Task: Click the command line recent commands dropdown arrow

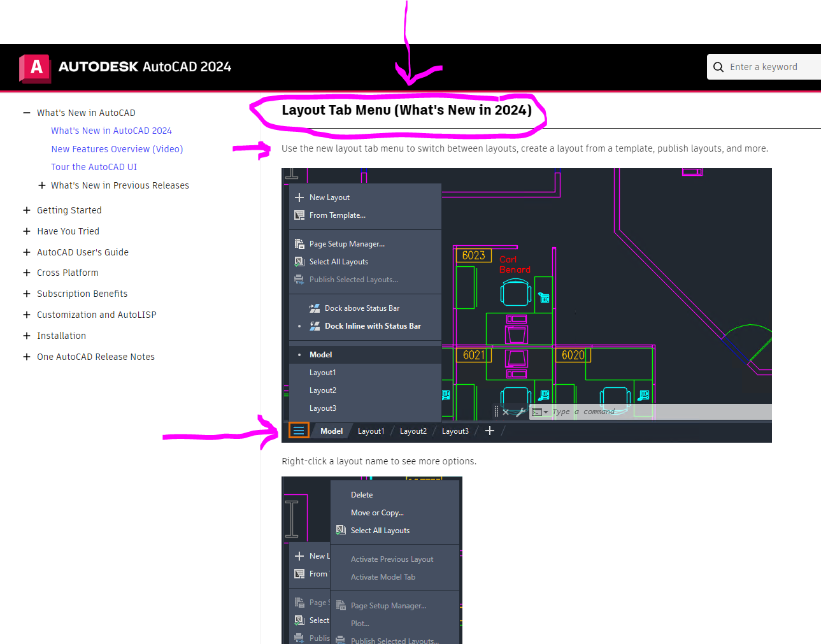Action: tap(546, 412)
